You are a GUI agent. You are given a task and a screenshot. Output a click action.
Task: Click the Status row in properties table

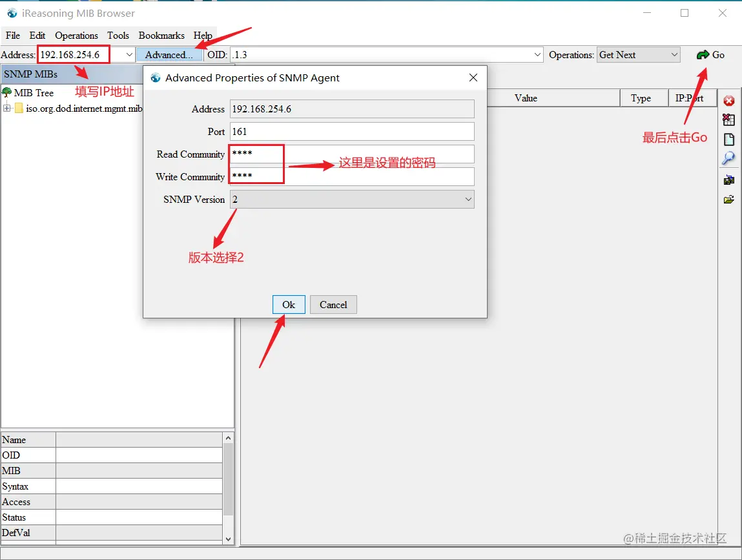coord(112,517)
